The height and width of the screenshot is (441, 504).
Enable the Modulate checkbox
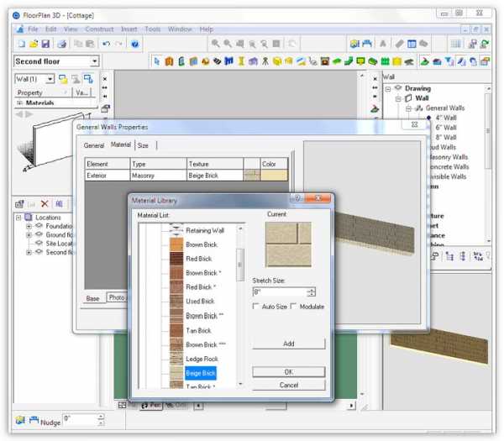(293, 306)
